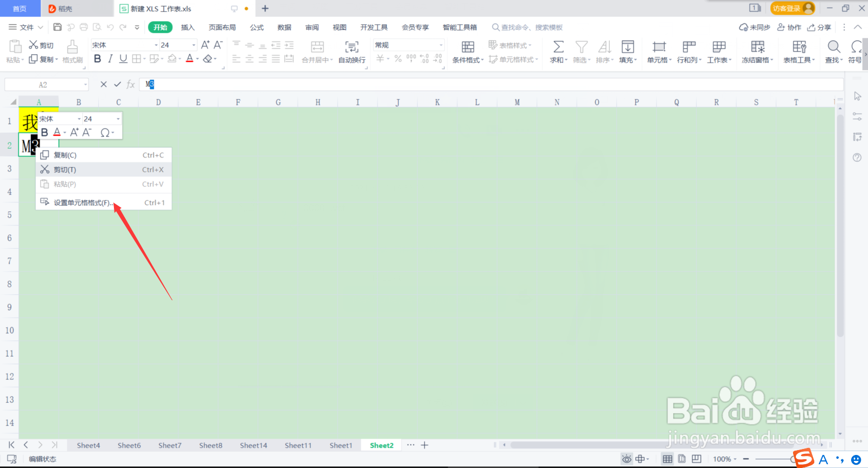Open the Name Box dropdown for A2

pos(86,84)
